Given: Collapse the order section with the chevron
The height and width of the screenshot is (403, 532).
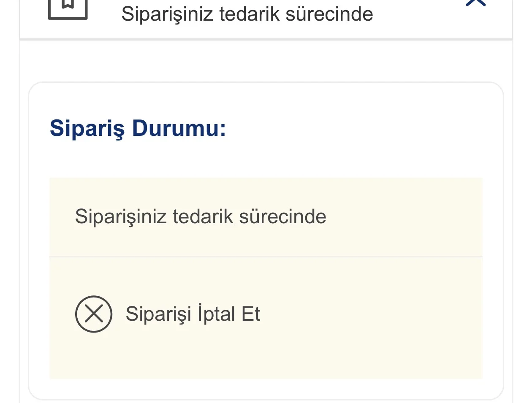Looking at the screenshot, I should click(476, 3).
